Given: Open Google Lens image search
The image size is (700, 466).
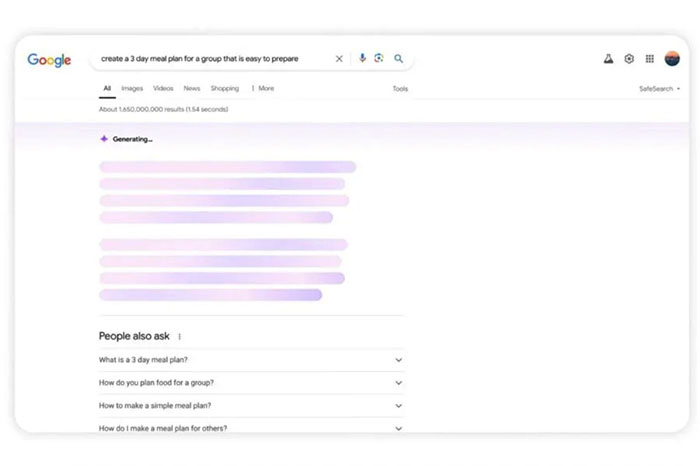Looking at the screenshot, I should point(379,59).
